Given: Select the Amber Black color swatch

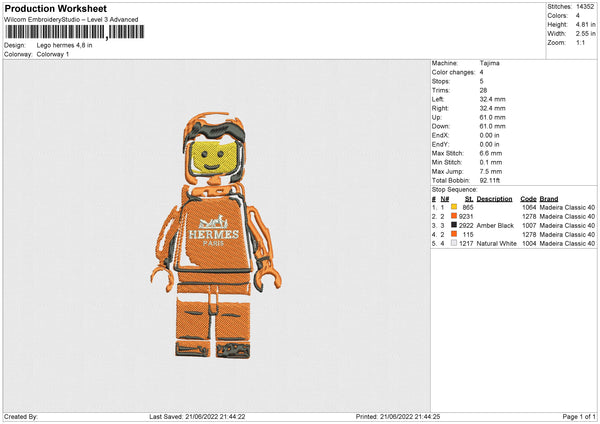Looking at the screenshot, I should 453,225.
